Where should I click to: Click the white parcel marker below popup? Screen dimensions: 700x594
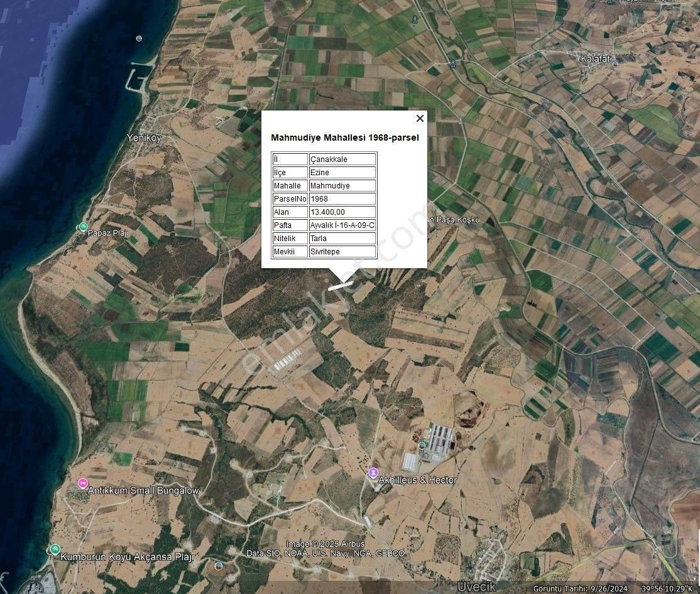click(340, 286)
